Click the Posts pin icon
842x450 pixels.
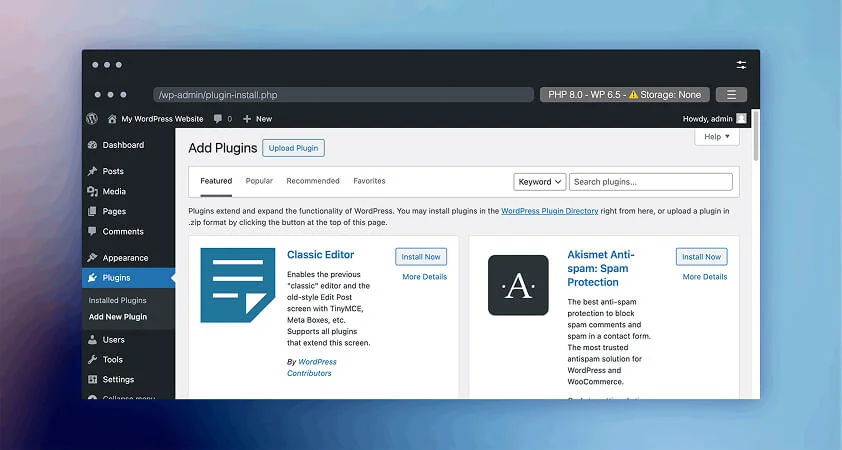point(92,171)
